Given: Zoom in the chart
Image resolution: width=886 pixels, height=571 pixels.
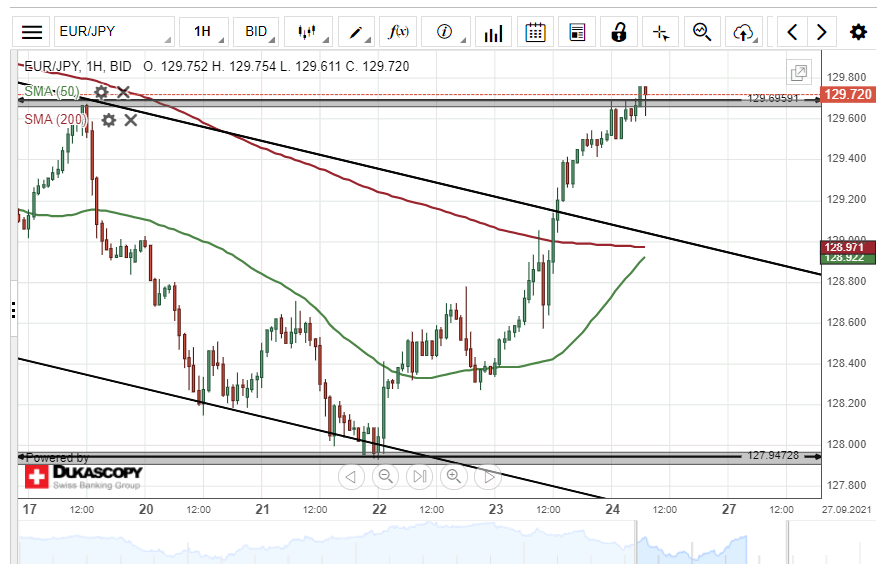Looking at the screenshot, I should [x=454, y=477].
